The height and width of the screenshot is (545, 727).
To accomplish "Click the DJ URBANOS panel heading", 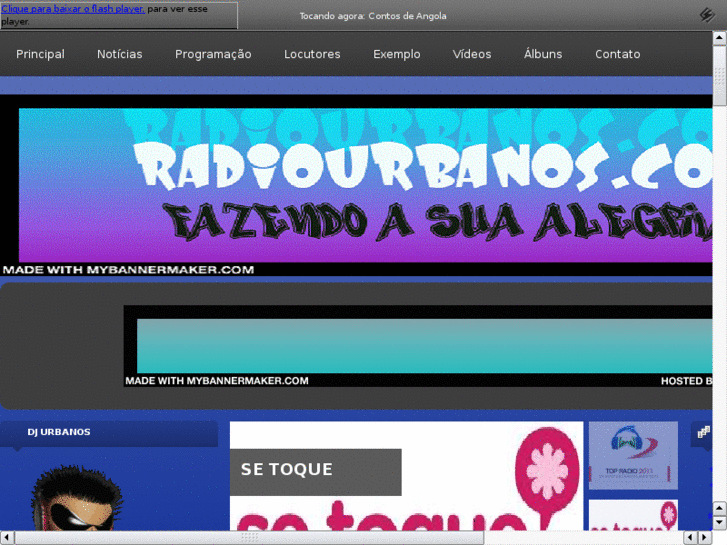I will click(59, 432).
